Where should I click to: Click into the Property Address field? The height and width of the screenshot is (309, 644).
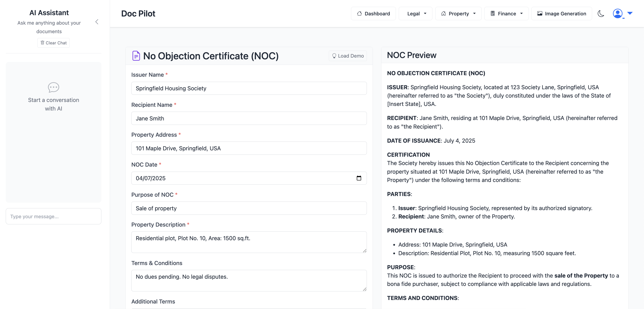click(249, 148)
